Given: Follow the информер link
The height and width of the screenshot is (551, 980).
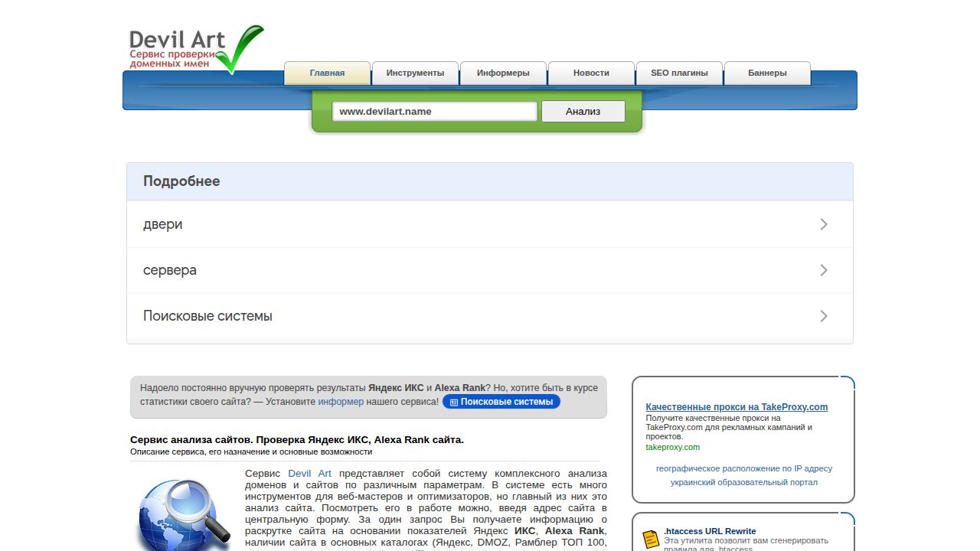Looking at the screenshot, I should 341,401.
